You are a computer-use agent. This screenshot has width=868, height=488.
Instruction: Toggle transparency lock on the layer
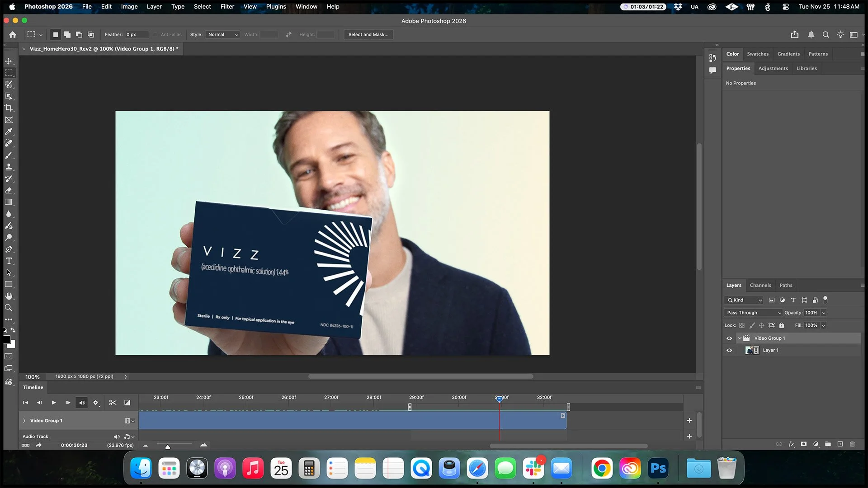742,325
